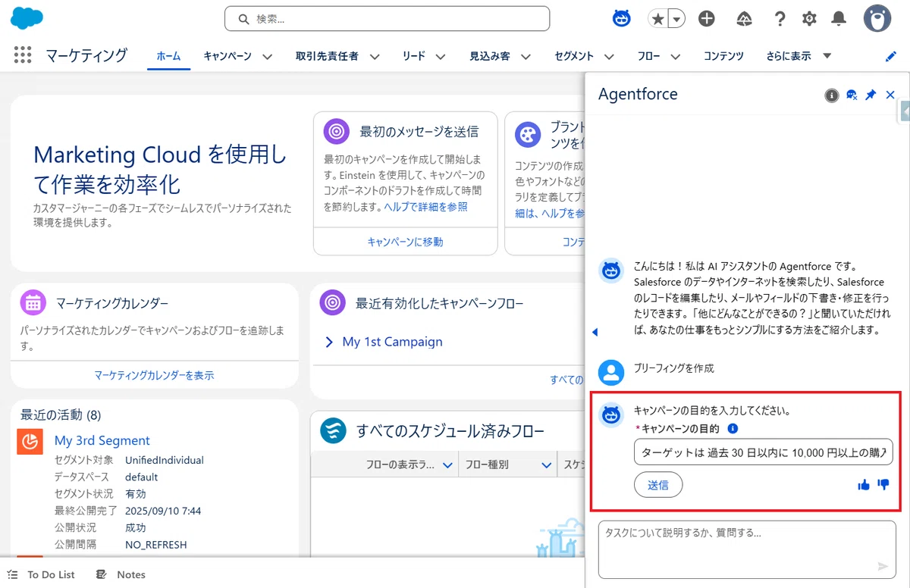
Task: Open the Setup gear icon
Action: tap(809, 19)
